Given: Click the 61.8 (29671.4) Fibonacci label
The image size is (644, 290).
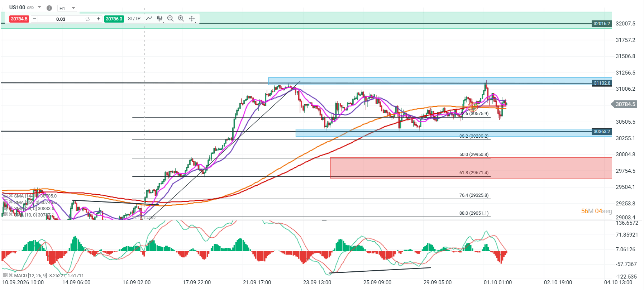Looking at the screenshot, I should (474, 173).
